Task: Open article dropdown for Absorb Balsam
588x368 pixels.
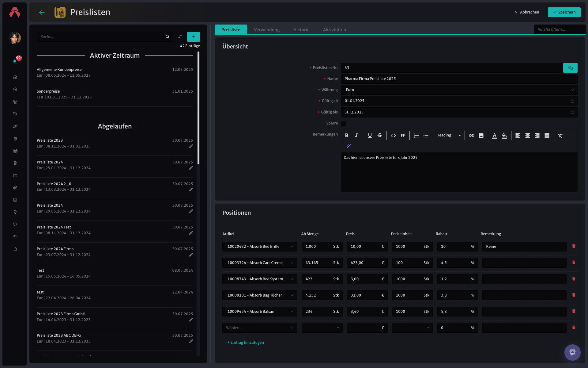Action: point(260,312)
